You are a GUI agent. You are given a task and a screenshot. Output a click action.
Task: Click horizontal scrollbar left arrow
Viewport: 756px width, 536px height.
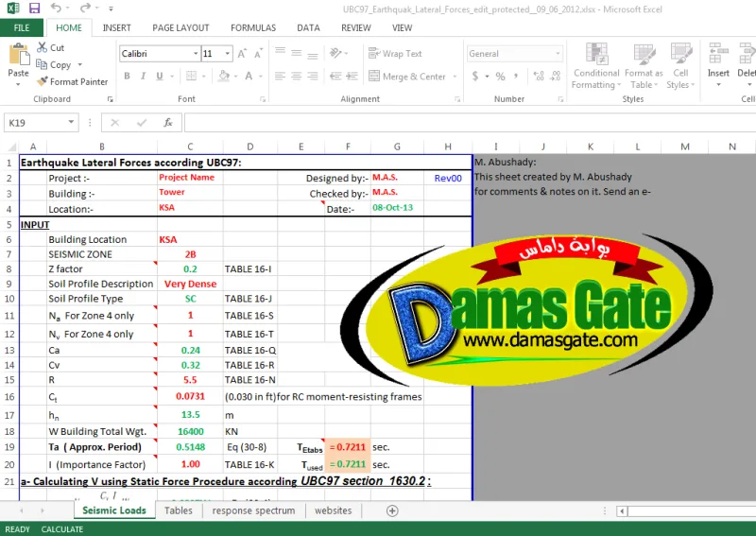tap(622, 510)
